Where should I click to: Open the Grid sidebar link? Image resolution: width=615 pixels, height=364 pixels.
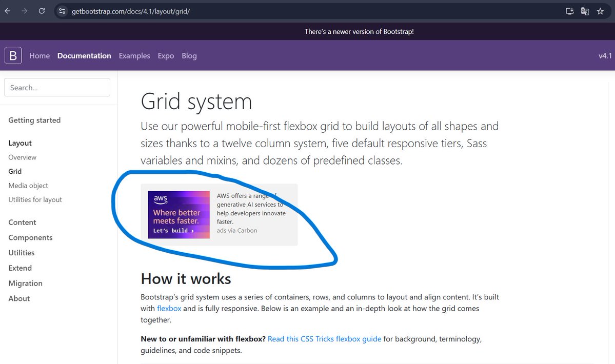(x=15, y=171)
